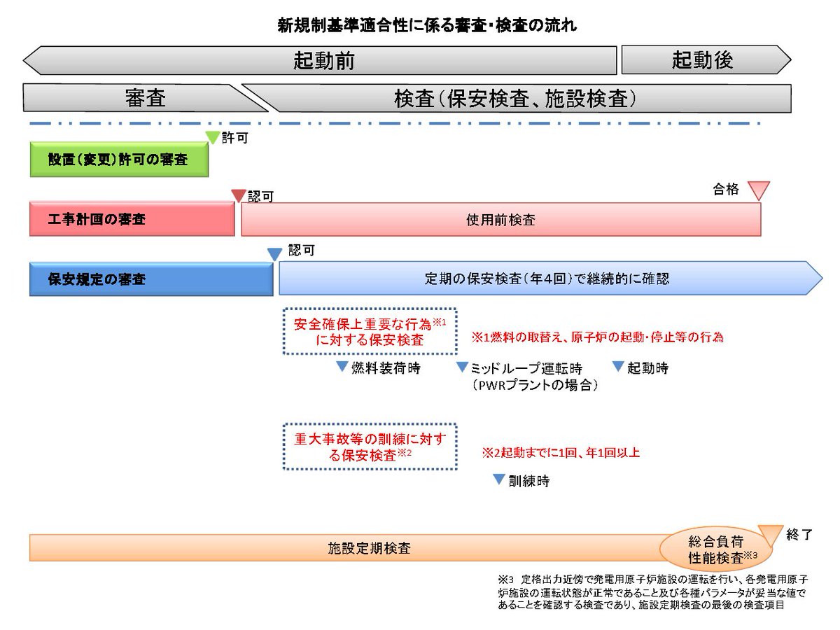840x630 pixels.
Task: Click the dotted box 重大事故等の訓練に対する保安検査
Action: click(x=370, y=446)
